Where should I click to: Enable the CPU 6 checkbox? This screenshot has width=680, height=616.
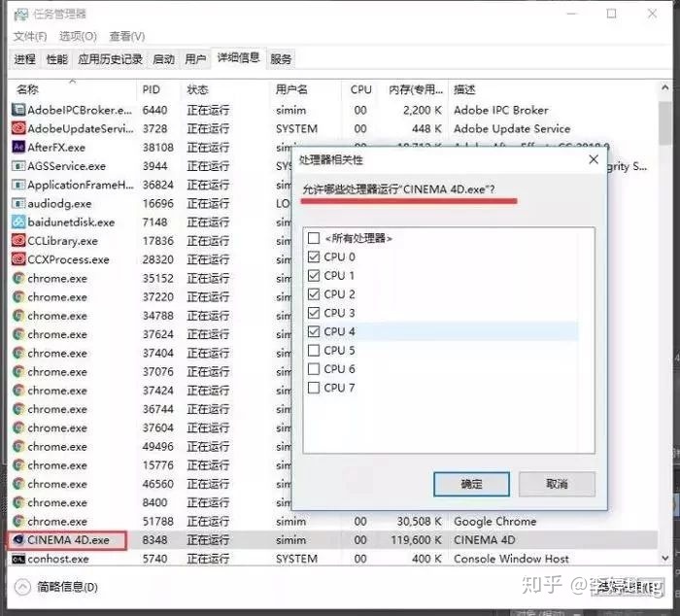(x=314, y=369)
